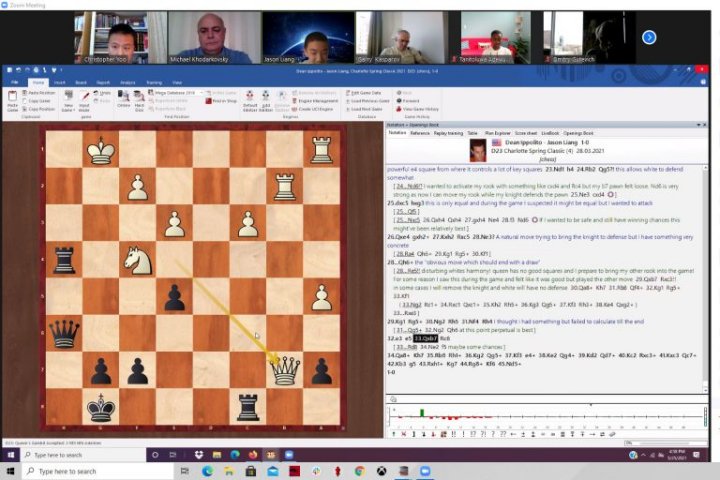Start the Default Kibitzer engine
720x480 pixels.
(x=250, y=96)
